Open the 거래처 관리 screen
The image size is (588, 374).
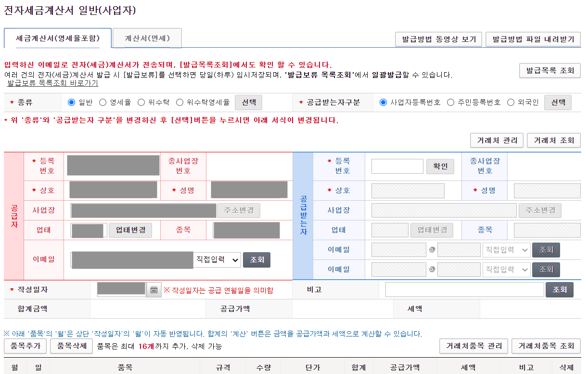coord(497,140)
